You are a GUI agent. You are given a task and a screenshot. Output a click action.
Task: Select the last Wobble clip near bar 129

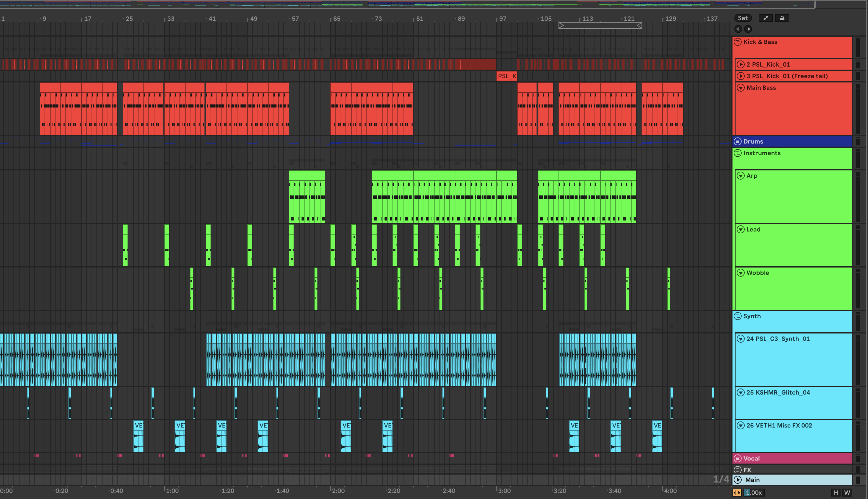[x=669, y=289]
